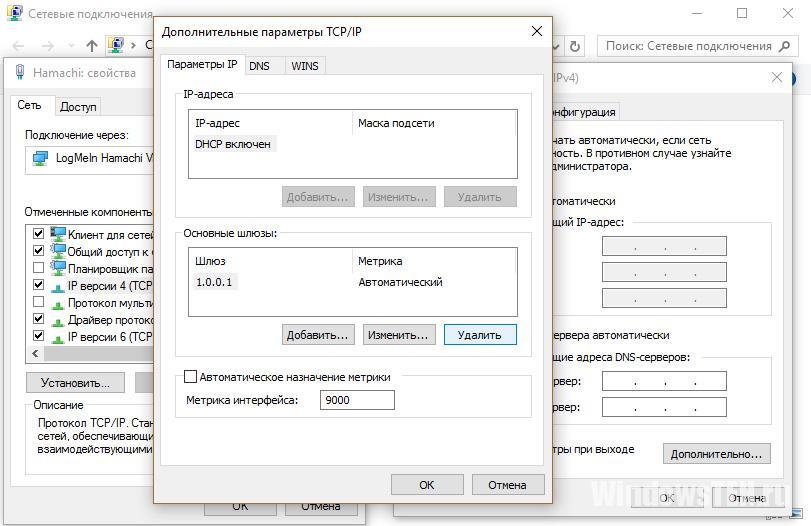This screenshot has width=811, height=526.
Task: Click the Автоматический metric value
Action: (x=400, y=282)
